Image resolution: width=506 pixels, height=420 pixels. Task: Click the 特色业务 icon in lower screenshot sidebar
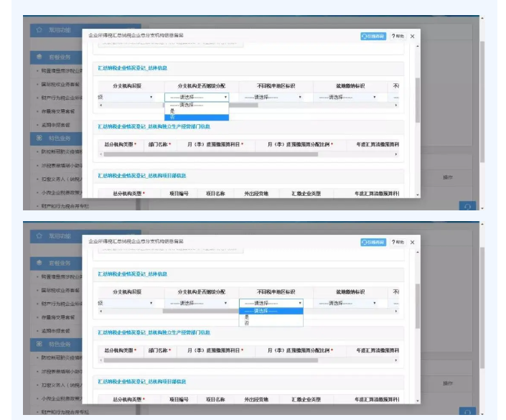click(x=39, y=344)
